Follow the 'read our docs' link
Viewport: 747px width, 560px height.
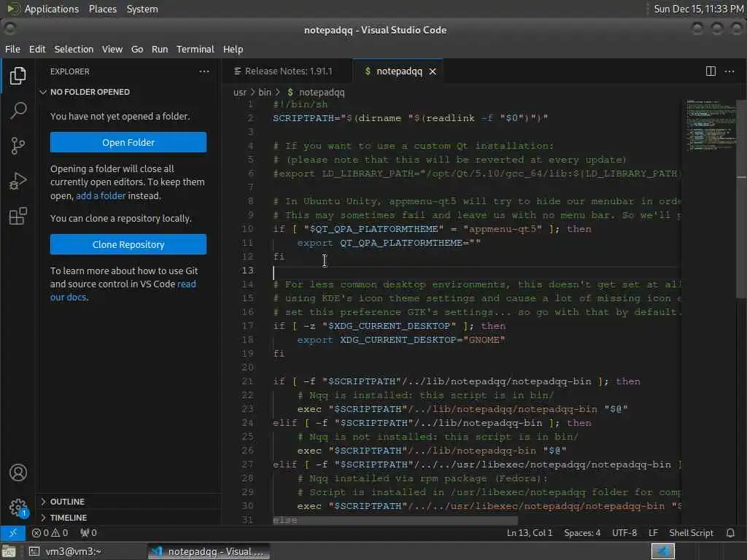coord(186,284)
